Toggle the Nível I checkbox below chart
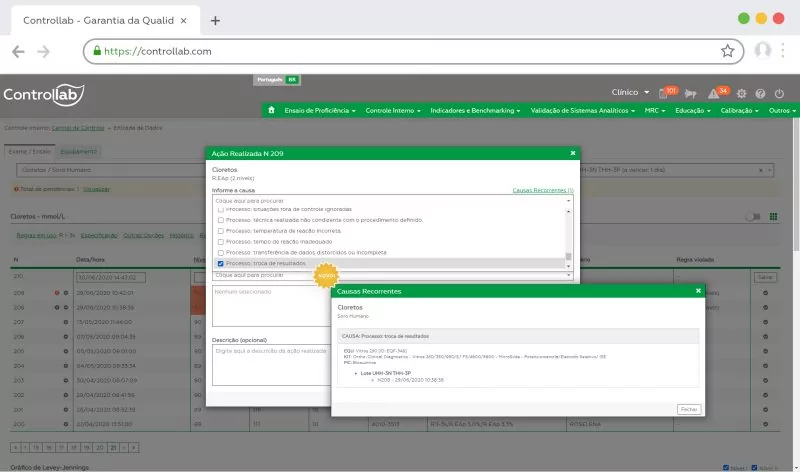This screenshot has height=472, width=800. [726, 467]
